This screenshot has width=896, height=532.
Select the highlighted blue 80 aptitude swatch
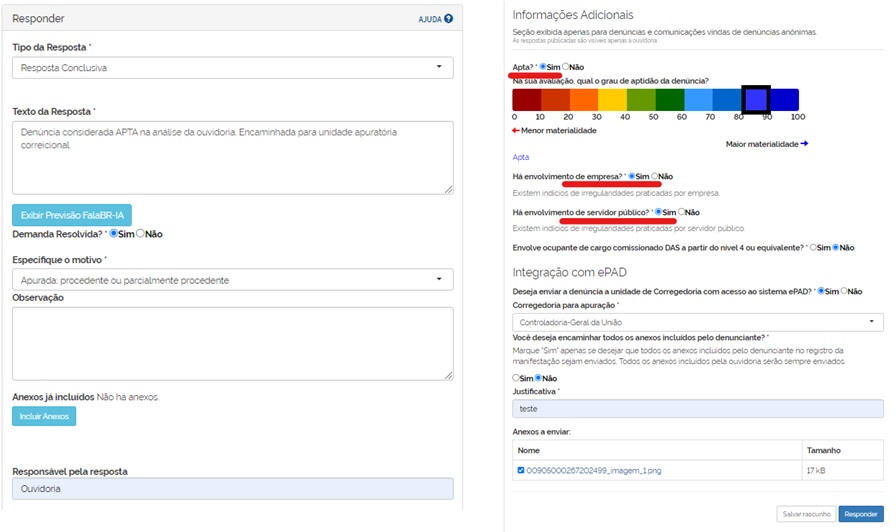coord(756,100)
